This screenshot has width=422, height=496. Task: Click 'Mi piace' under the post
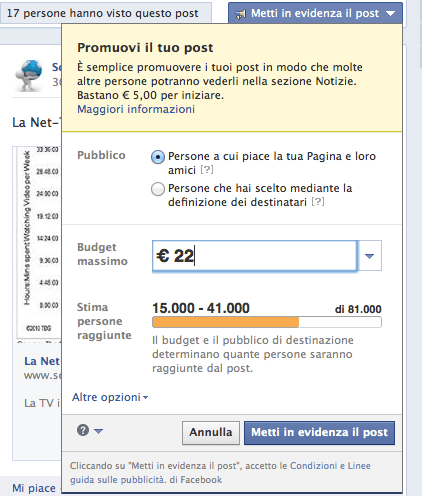[34, 488]
